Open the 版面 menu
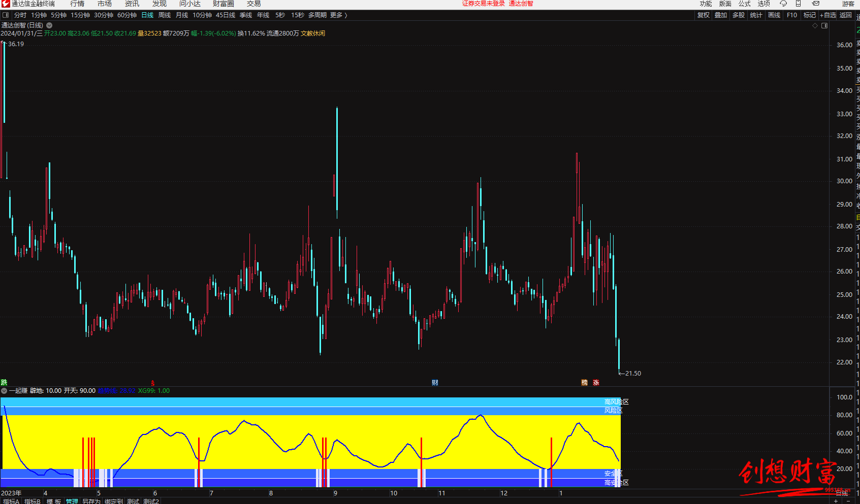 pyautogui.click(x=725, y=4)
